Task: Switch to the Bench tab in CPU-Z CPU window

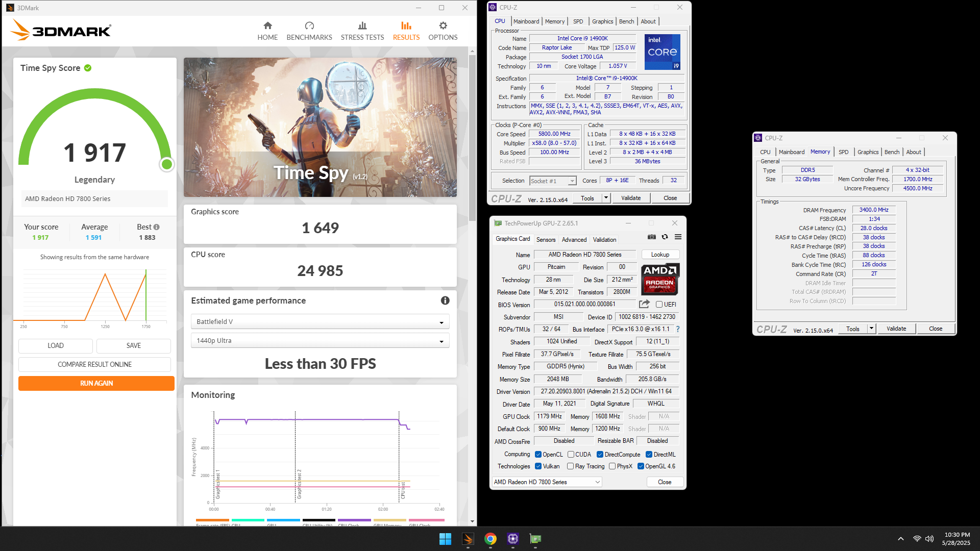Action: [x=626, y=21]
